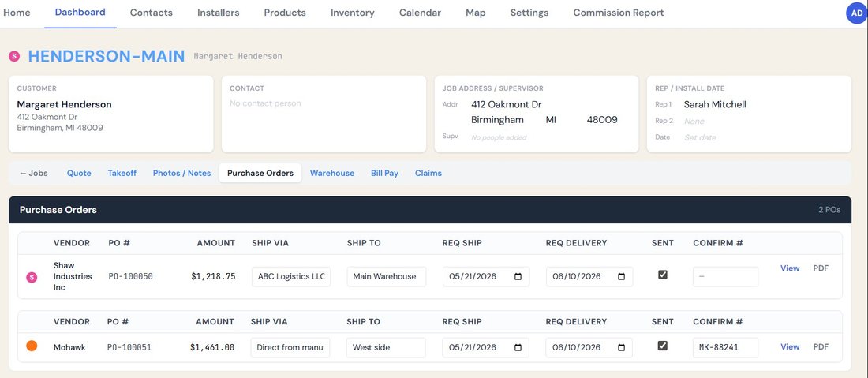Image resolution: width=868 pixels, height=378 pixels.
Task: Click Ship To field showing West side
Action: click(x=386, y=347)
